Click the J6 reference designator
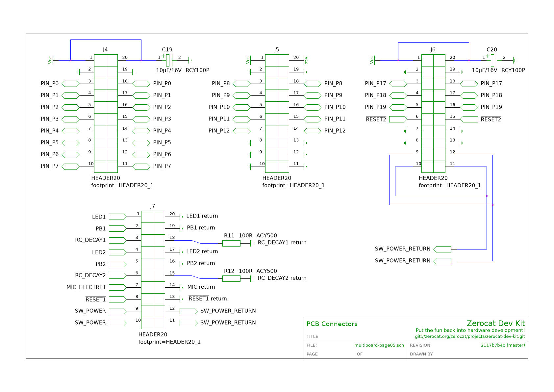 point(433,50)
